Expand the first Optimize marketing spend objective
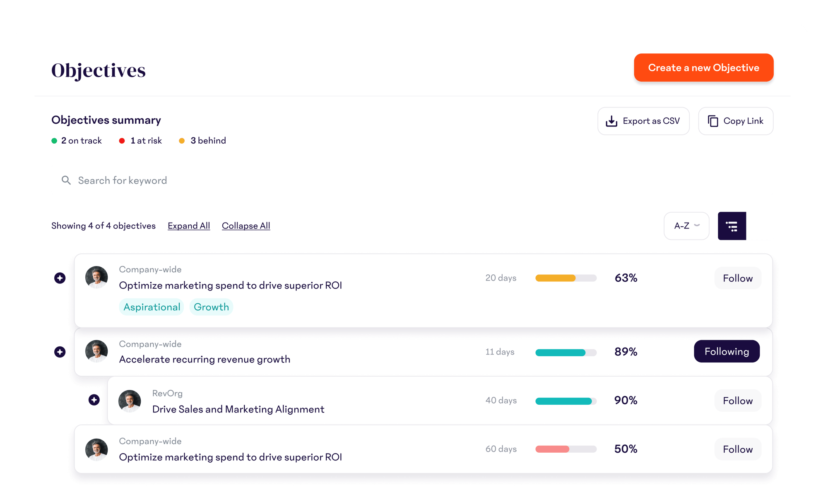828x504 pixels. click(x=60, y=278)
